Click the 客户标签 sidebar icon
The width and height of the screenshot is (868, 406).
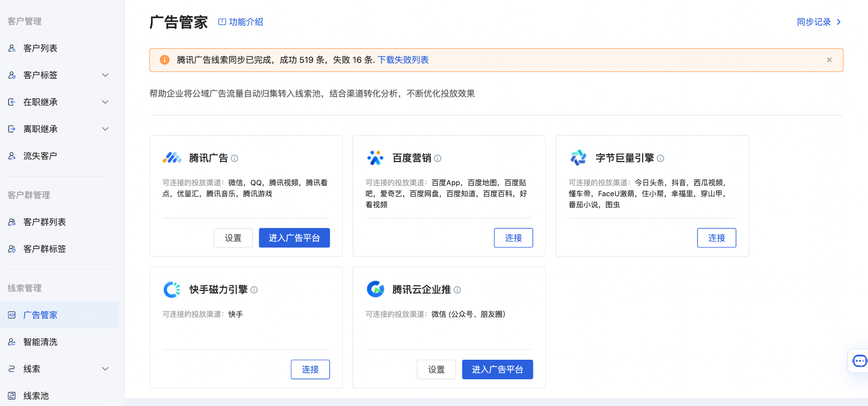[x=12, y=75]
